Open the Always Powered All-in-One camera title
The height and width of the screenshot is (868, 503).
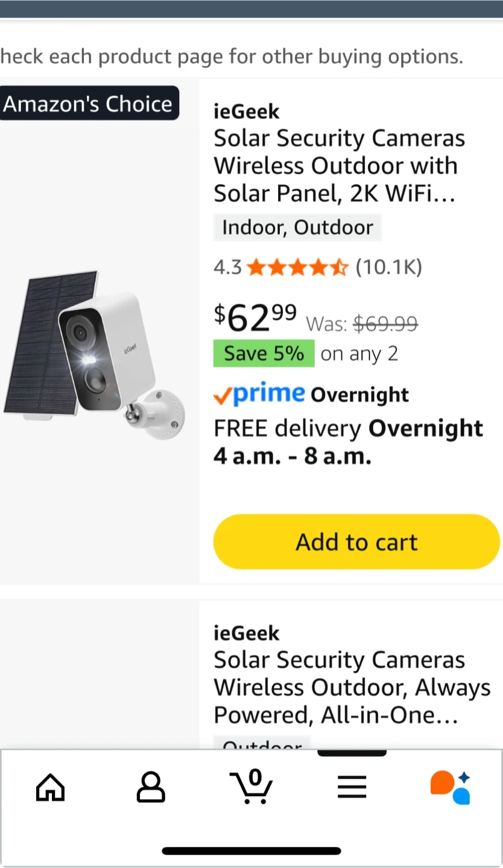(x=352, y=688)
